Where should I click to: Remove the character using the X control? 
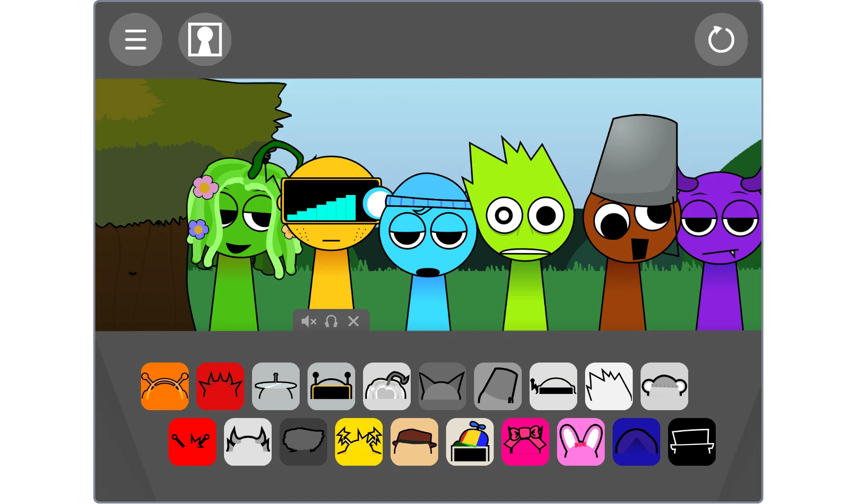point(354,321)
